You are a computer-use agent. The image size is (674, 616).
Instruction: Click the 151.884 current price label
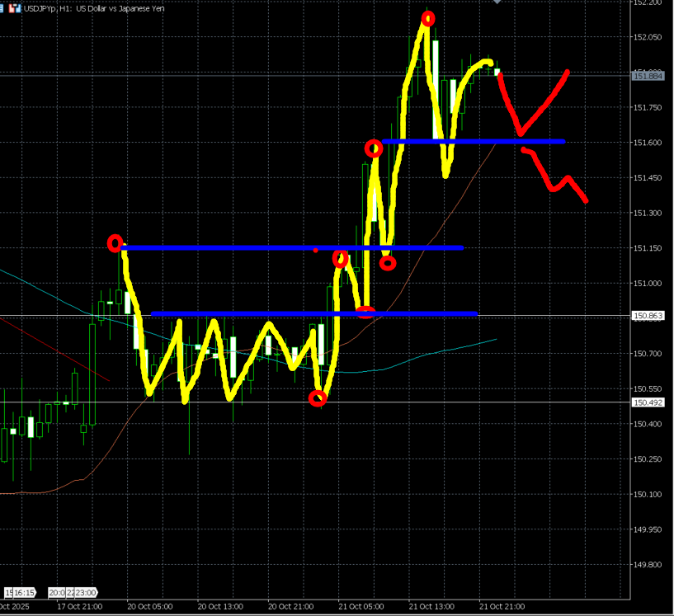click(648, 76)
